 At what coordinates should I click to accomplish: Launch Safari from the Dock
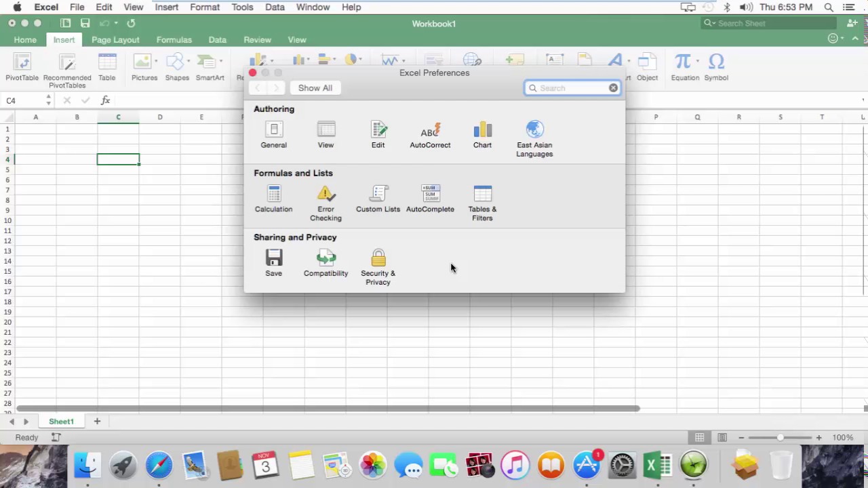(x=159, y=465)
